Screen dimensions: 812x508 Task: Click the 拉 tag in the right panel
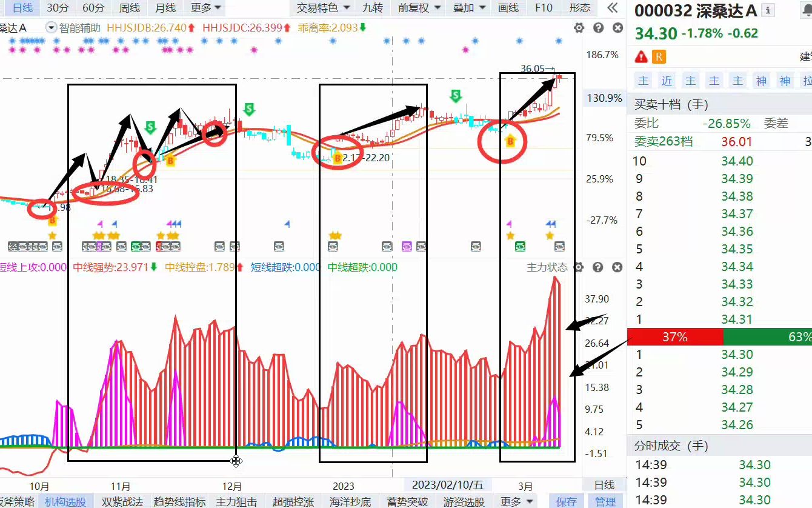click(807, 81)
